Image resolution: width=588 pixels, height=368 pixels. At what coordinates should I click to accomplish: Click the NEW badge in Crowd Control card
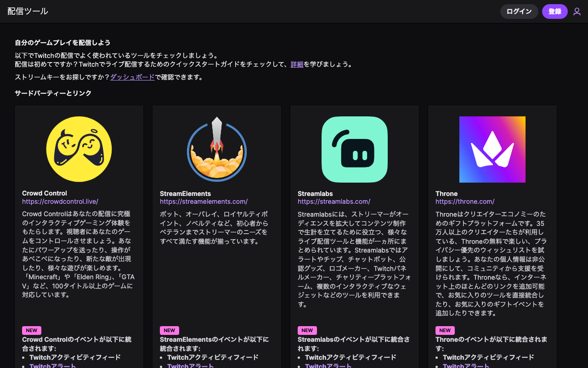pos(32,330)
